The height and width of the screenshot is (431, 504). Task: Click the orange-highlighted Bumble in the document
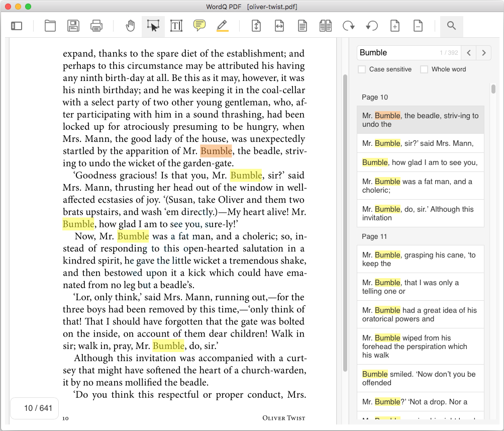216,151
